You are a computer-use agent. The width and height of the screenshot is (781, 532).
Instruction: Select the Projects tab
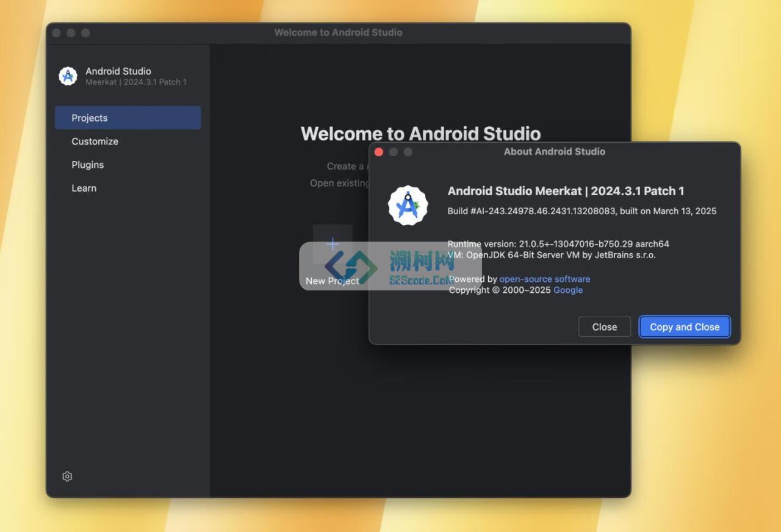pyautogui.click(x=128, y=118)
